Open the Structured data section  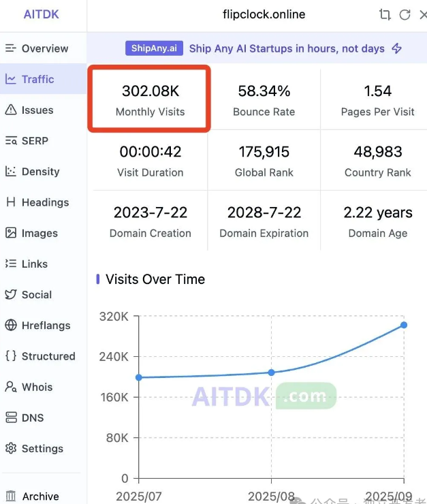pyautogui.click(x=48, y=356)
